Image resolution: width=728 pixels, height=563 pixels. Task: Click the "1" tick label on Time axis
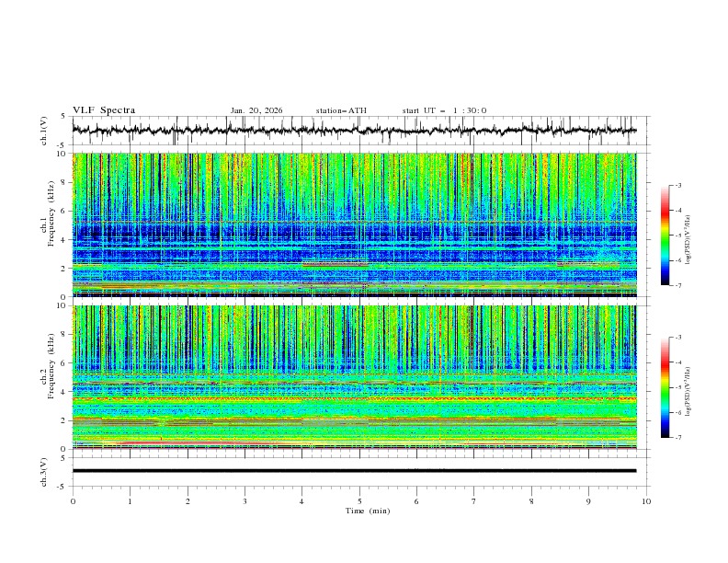130,501
